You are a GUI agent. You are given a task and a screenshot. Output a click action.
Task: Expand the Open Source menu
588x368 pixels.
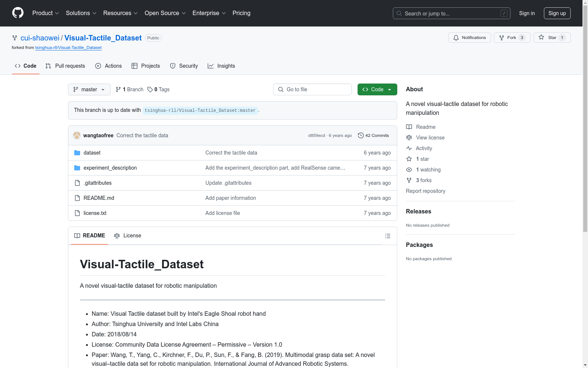[165, 13]
